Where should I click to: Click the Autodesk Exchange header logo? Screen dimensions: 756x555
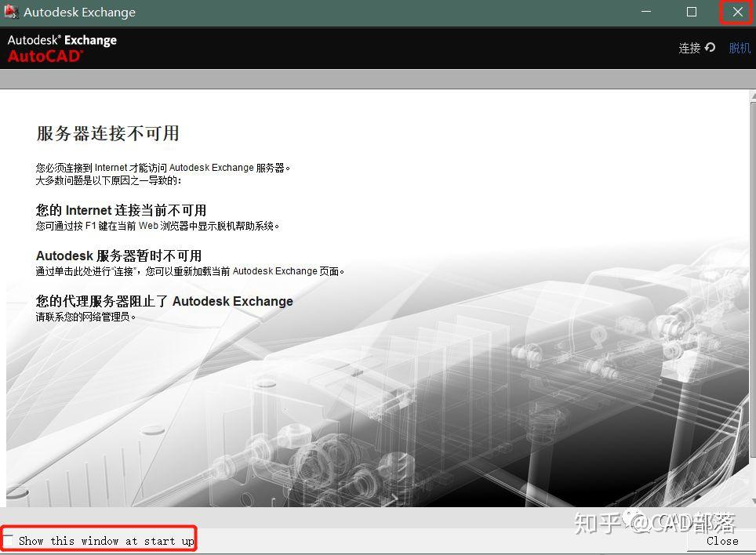click(x=62, y=40)
